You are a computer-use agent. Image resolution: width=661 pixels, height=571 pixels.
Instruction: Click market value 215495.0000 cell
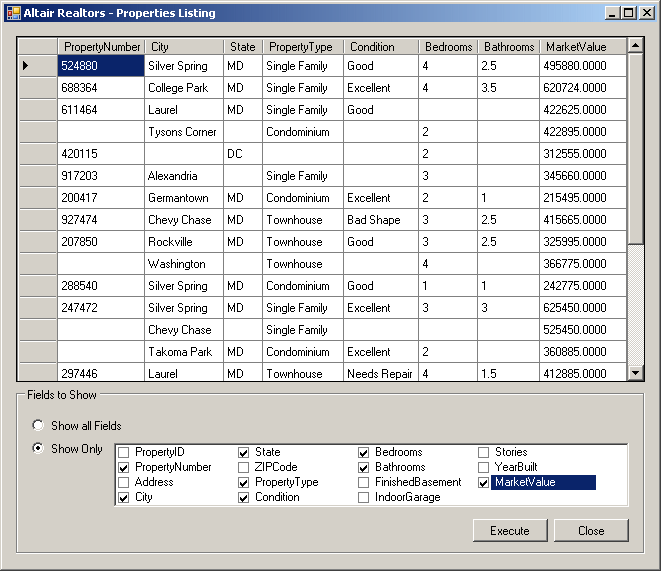coord(583,198)
